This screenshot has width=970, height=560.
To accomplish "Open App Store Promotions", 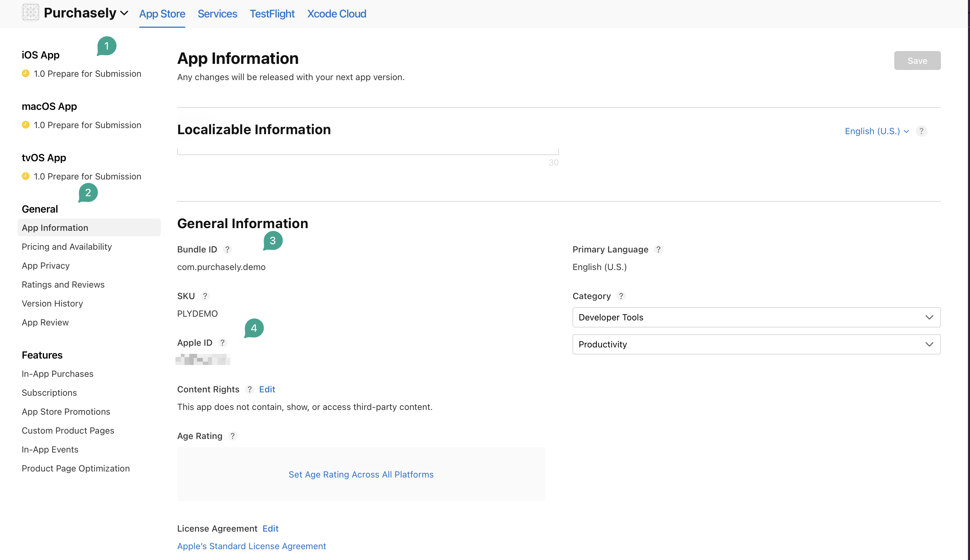I will 66,412.
